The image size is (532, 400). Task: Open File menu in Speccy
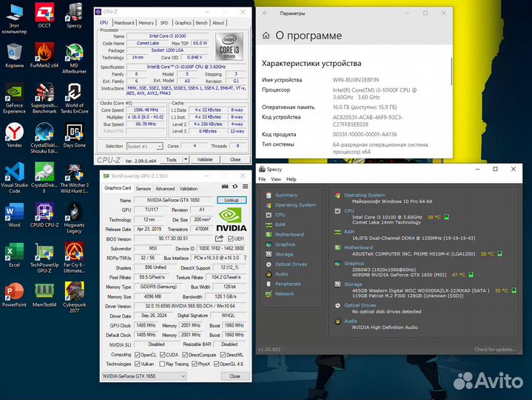pyautogui.click(x=262, y=179)
